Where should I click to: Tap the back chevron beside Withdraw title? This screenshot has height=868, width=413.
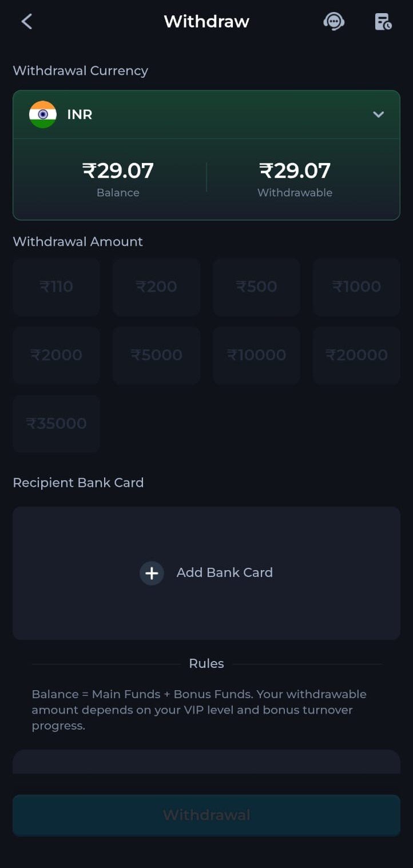(x=26, y=21)
